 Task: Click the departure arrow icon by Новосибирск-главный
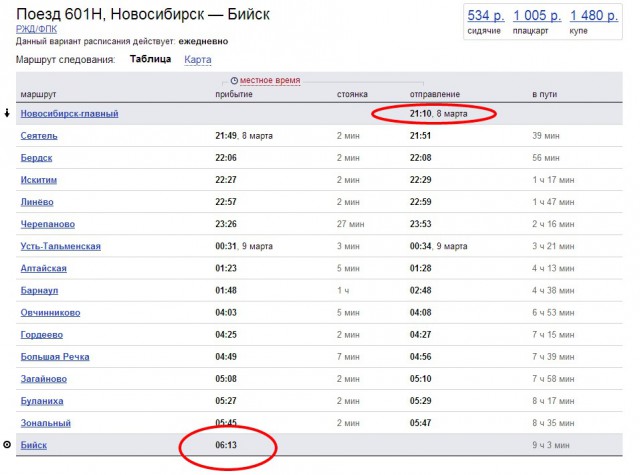coord(8,113)
